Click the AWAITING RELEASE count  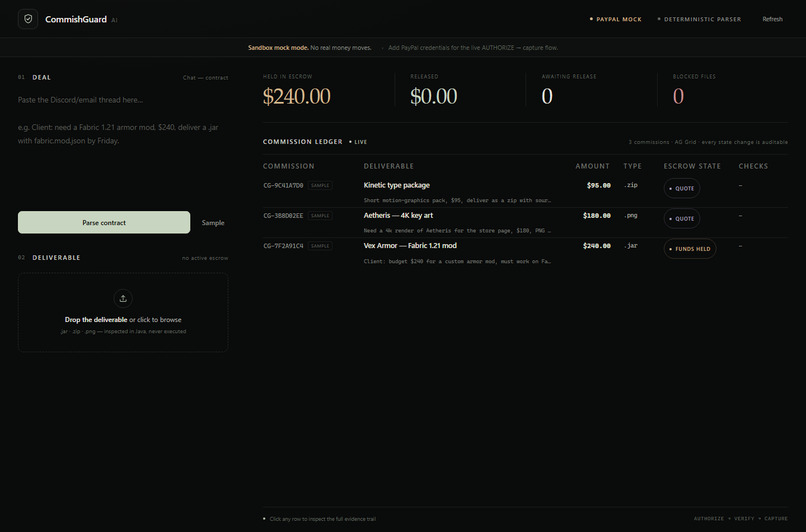(x=547, y=97)
